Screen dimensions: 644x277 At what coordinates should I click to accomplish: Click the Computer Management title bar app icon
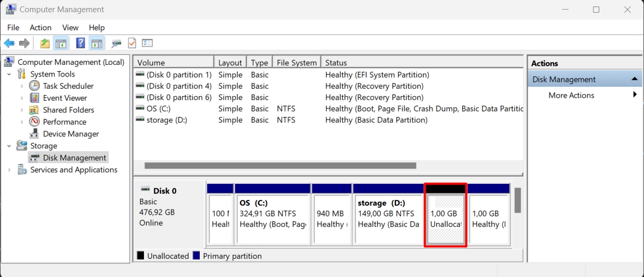tap(11, 9)
